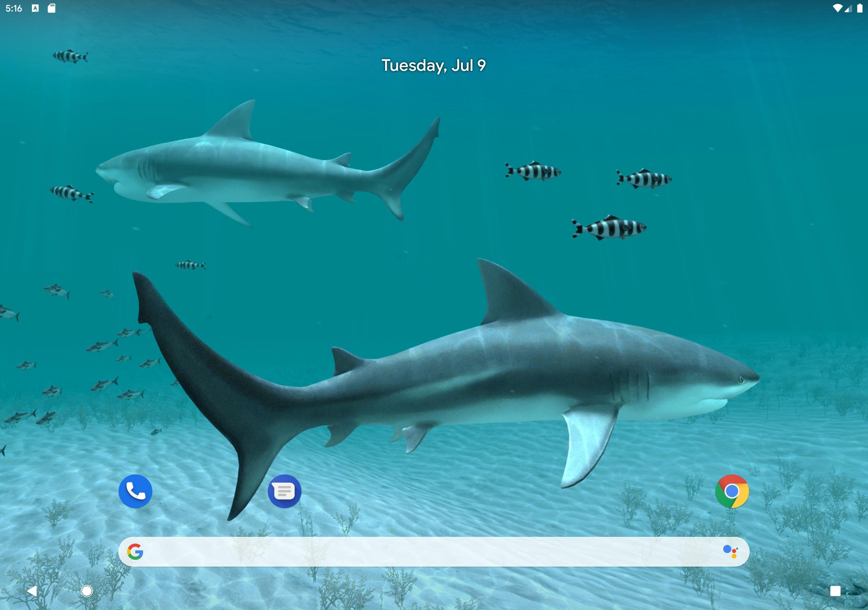This screenshot has height=610, width=868.
Task: Tap the Google Assistant icon in search bar
Action: pos(730,551)
